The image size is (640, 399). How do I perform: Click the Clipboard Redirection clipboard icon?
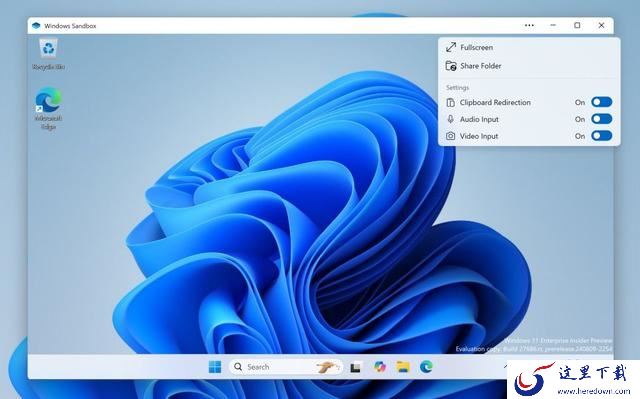coord(450,102)
